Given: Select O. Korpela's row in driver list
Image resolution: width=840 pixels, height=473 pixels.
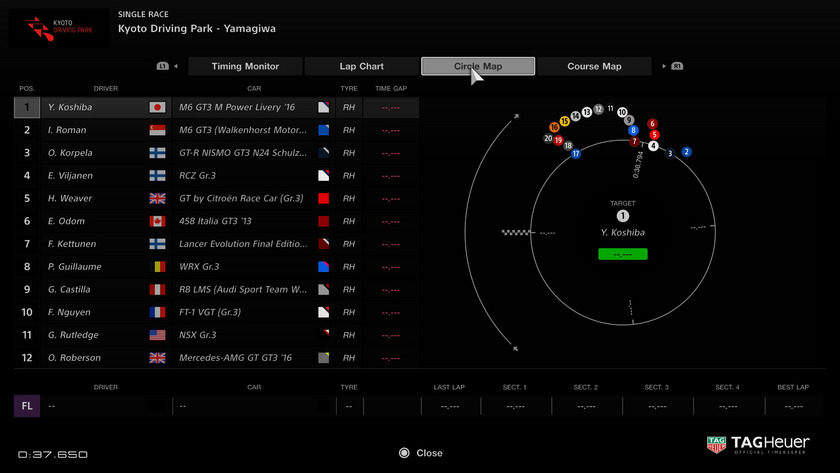Looking at the screenshot, I should [215, 153].
